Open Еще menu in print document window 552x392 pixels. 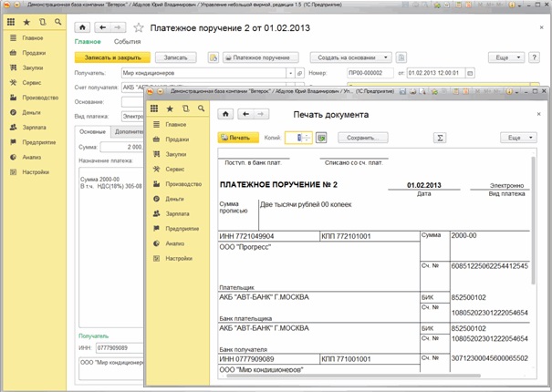tap(518, 138)
